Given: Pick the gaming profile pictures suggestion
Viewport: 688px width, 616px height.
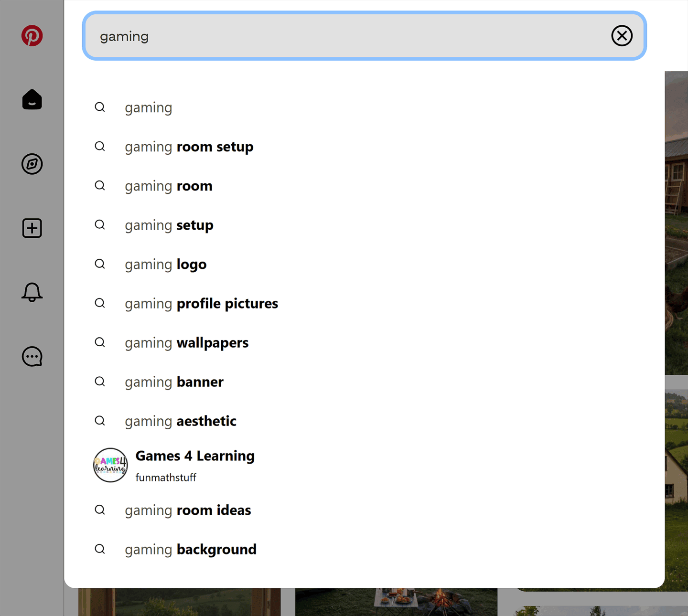Looking at the screenshot, I should pyautogui.click(x=201, y=303).
